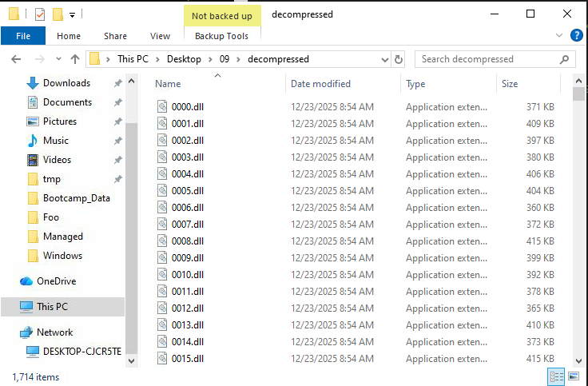Sort files by Date modified column header
588x386 pixels.
click(x=320, y=84)
